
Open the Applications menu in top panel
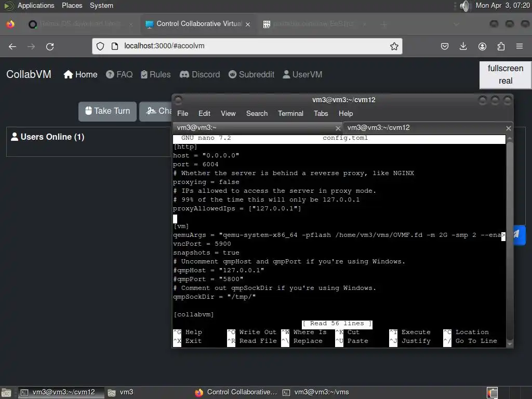36,5
